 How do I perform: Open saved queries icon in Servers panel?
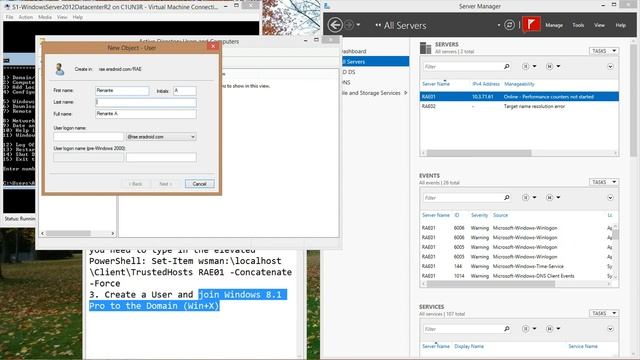tap(553, 66)
